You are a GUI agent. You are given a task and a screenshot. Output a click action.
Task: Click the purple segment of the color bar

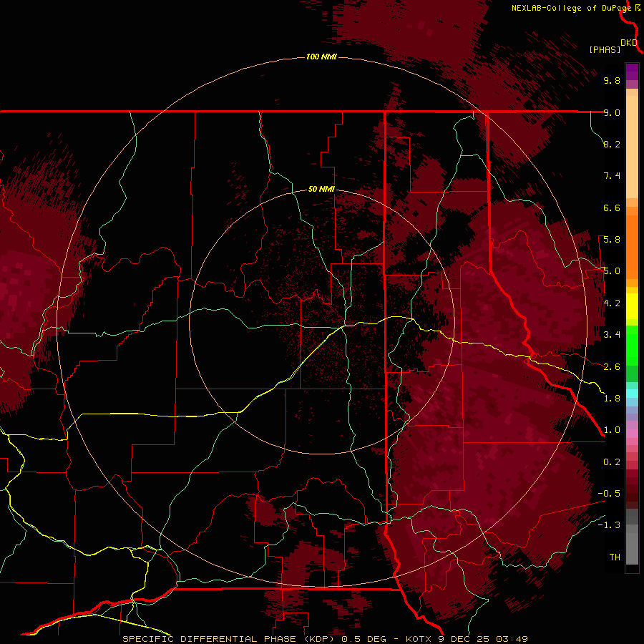[632, 72]
